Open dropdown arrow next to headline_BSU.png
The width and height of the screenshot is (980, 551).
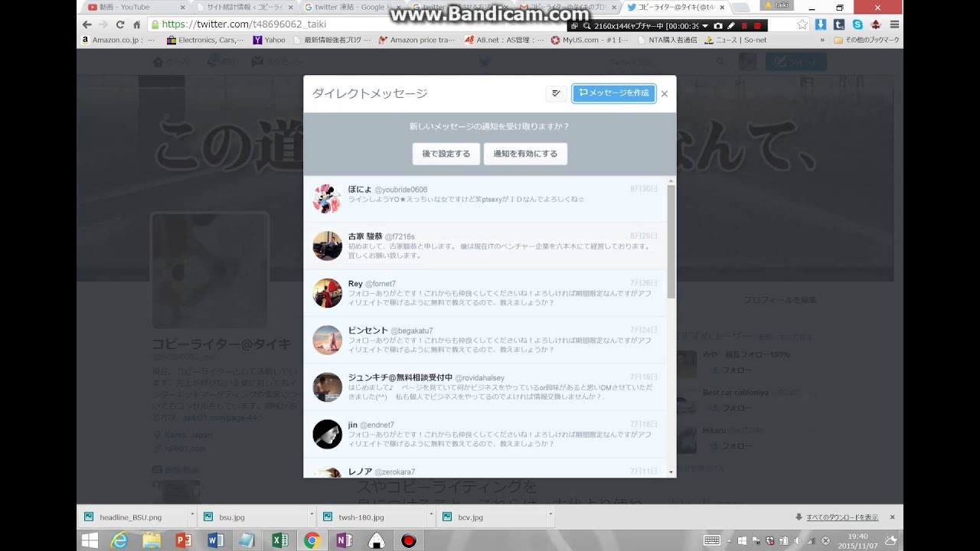pyautogui.click(x=191, y=514)
